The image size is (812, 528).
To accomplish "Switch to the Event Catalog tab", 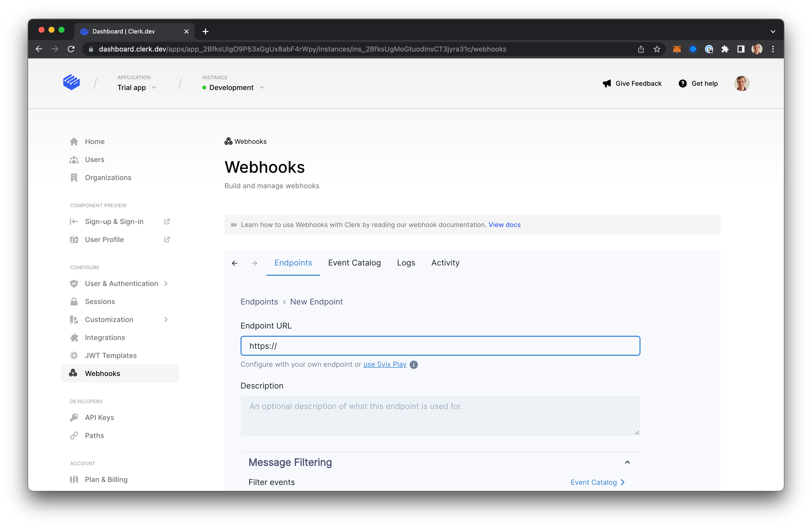I will 354,263.
